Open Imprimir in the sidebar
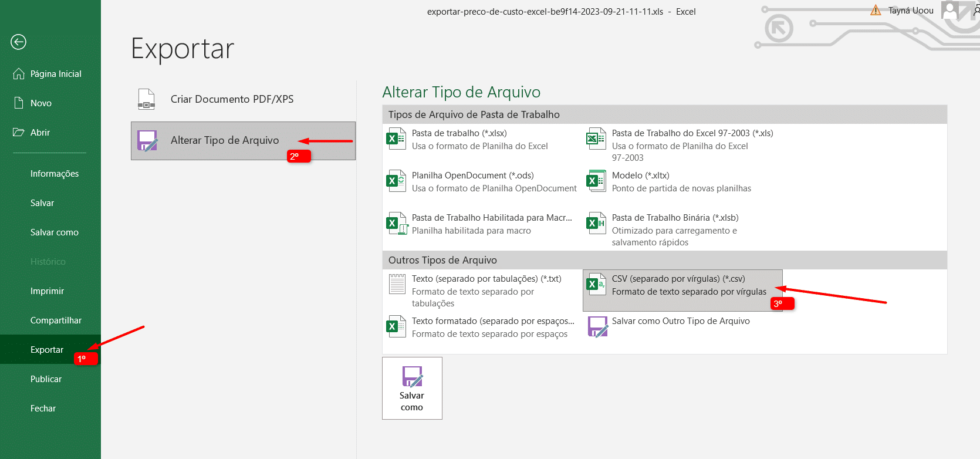The image size is (980, 459). click(x=47, y=291)
